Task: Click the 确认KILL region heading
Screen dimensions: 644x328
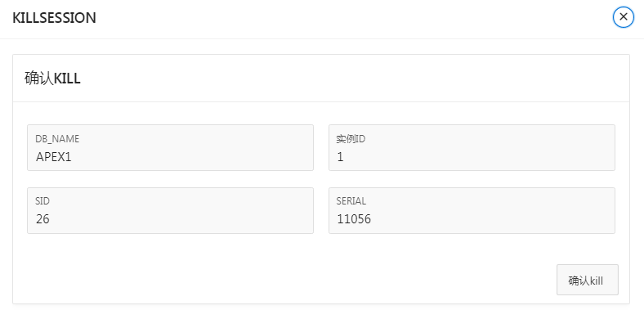Action: 52,79
